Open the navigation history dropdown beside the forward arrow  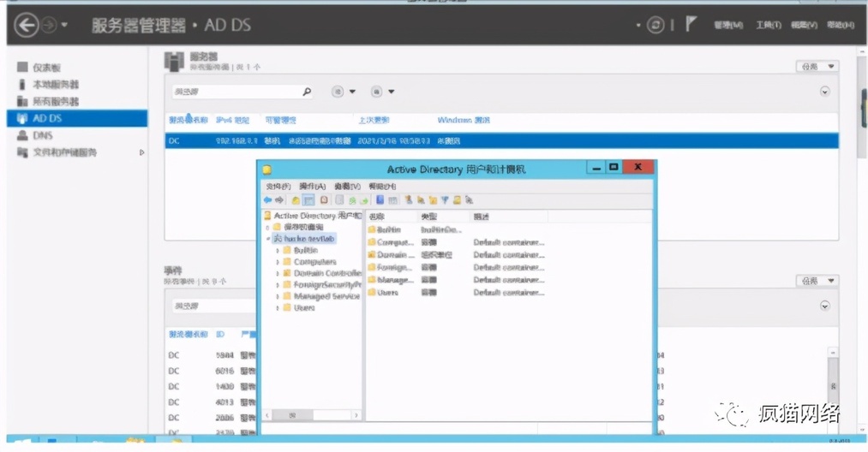pyautogui.click(x=64, y=25)
